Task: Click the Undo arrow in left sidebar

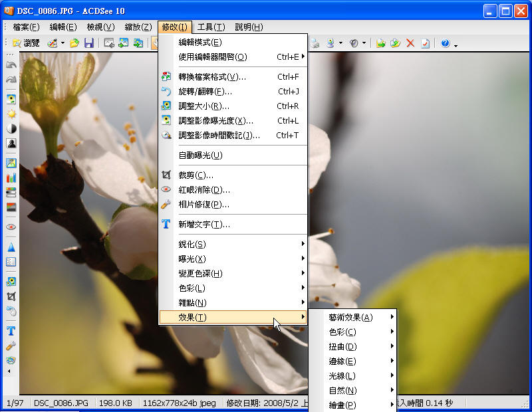Action: pos(11,65)
